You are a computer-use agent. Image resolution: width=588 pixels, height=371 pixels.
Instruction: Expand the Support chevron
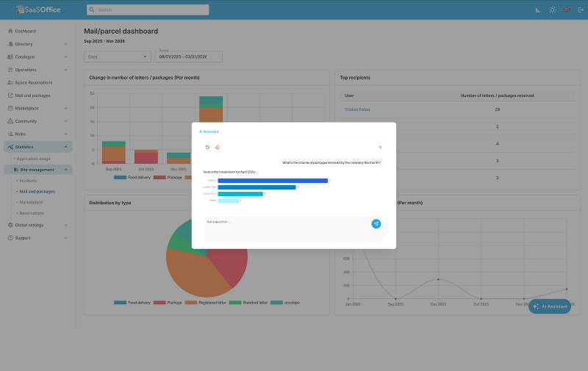point(65,238)
